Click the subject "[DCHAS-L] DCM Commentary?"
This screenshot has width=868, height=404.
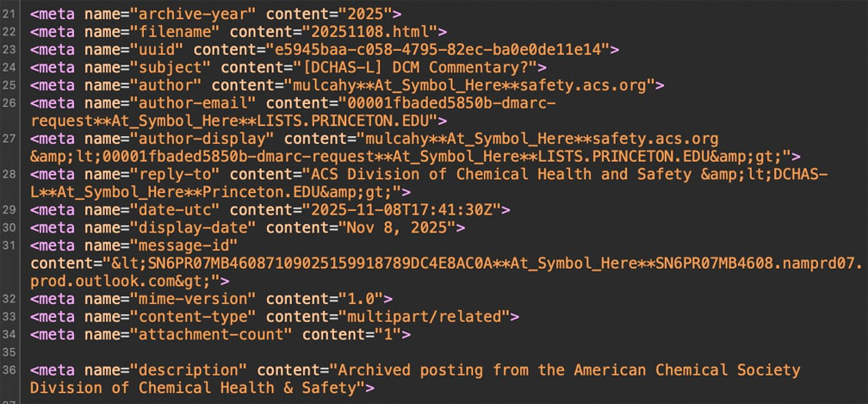[415, 67]
